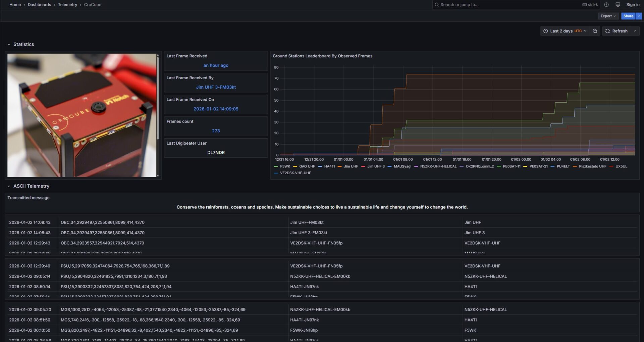Toggle MAUSyagi series visibility in legend
The image size is (644, 342).
[x=402, y=166]
